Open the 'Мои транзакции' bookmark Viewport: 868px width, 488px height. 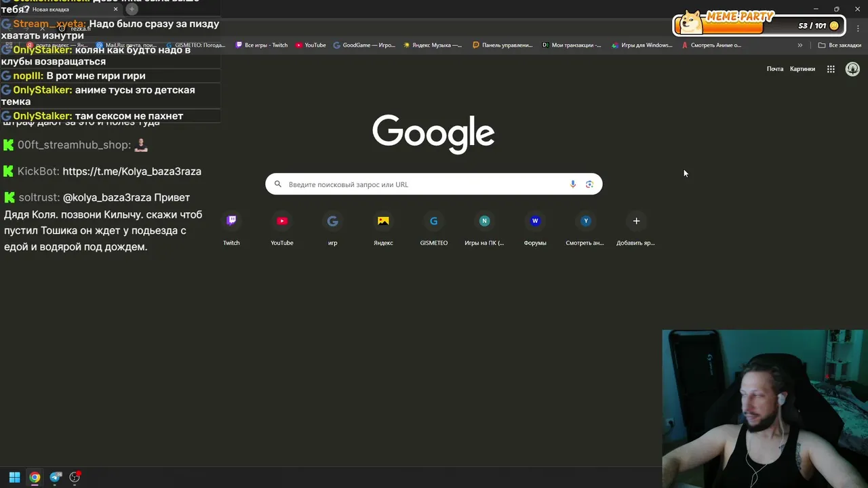(572, 45)
